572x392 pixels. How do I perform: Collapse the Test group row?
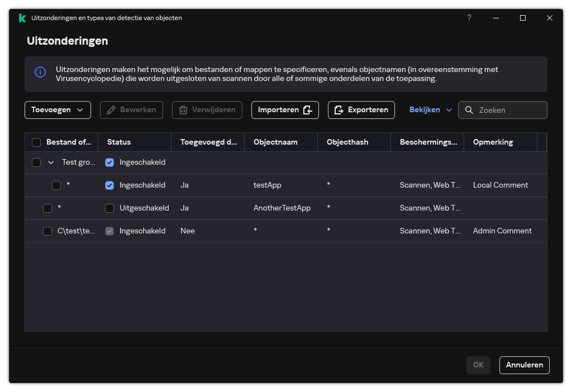(x=51, y=162)
